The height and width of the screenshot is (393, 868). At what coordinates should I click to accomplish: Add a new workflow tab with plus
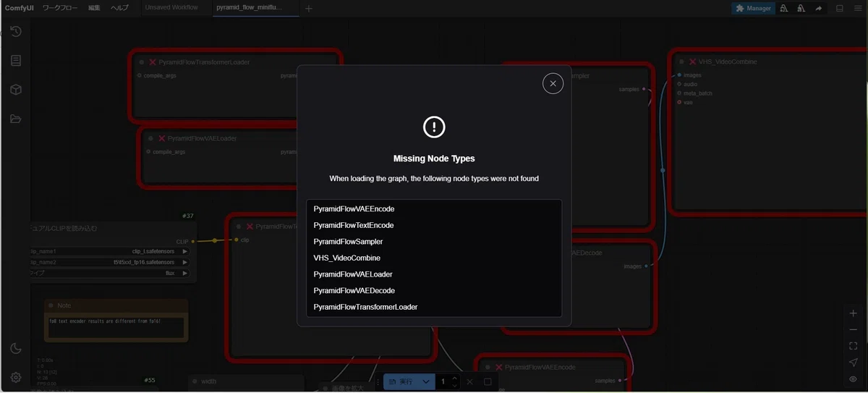pyautogui.click(x=309, y=9)
